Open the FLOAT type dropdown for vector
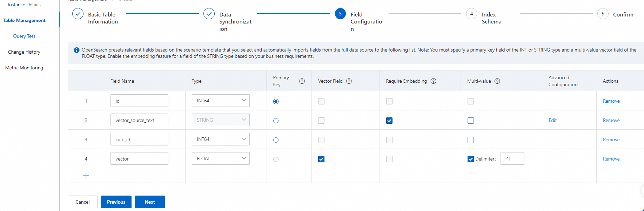 pyautogui.click(x=221, y=158)
